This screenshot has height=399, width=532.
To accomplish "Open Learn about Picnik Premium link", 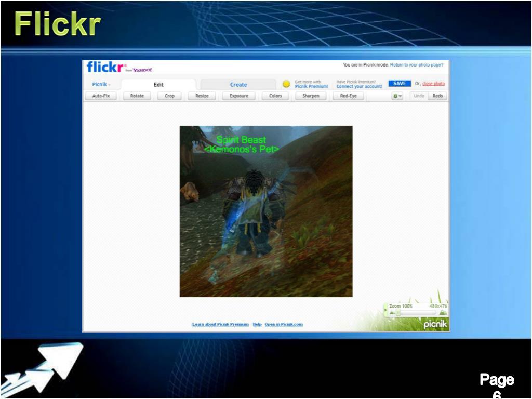I will click(x=220, y=324).
